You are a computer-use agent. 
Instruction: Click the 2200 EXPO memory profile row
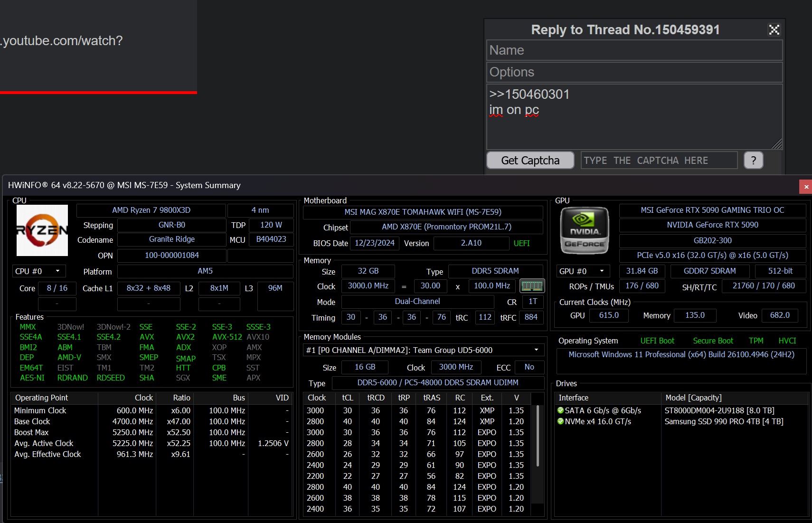[417, 476]
